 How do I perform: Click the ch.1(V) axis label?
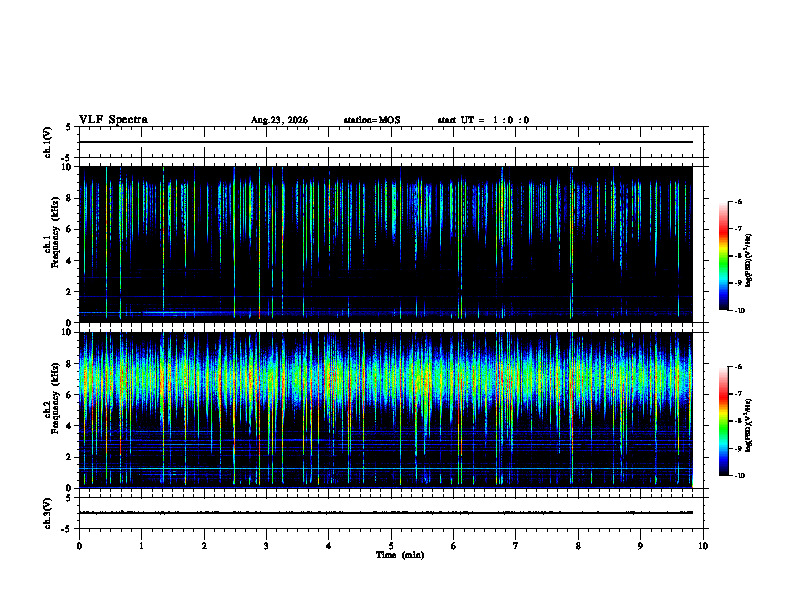point(47,142)
